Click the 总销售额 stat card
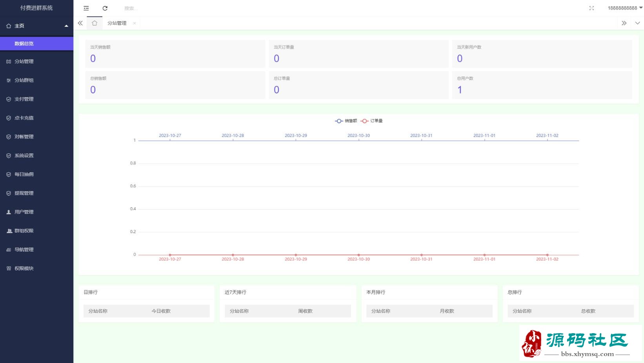Screen dimensions: 644x363 click(175, 85)
